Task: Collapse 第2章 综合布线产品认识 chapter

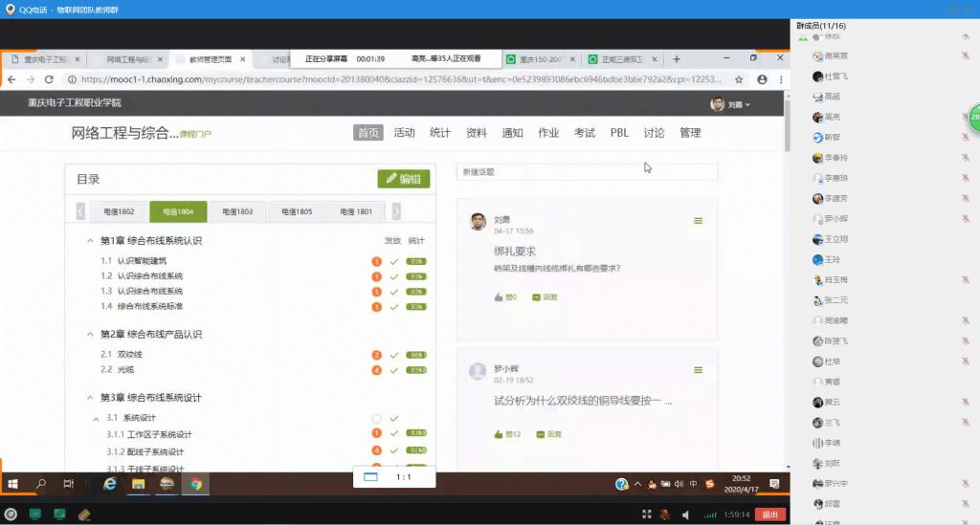Action: point(91,335)
